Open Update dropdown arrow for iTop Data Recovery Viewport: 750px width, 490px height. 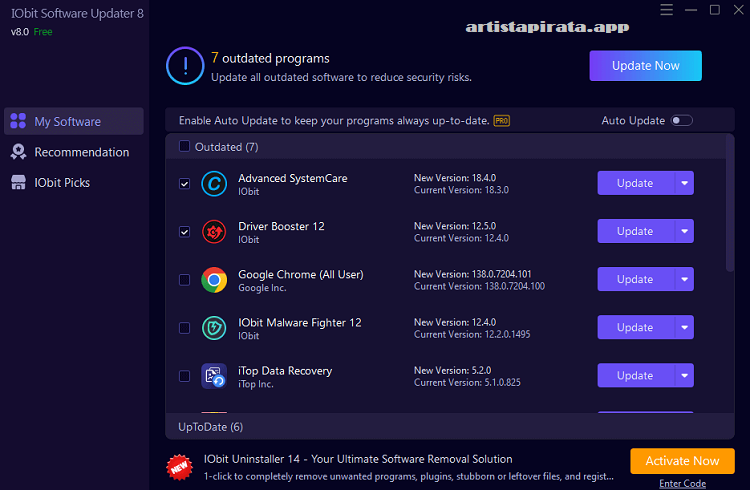coord(684,376)
